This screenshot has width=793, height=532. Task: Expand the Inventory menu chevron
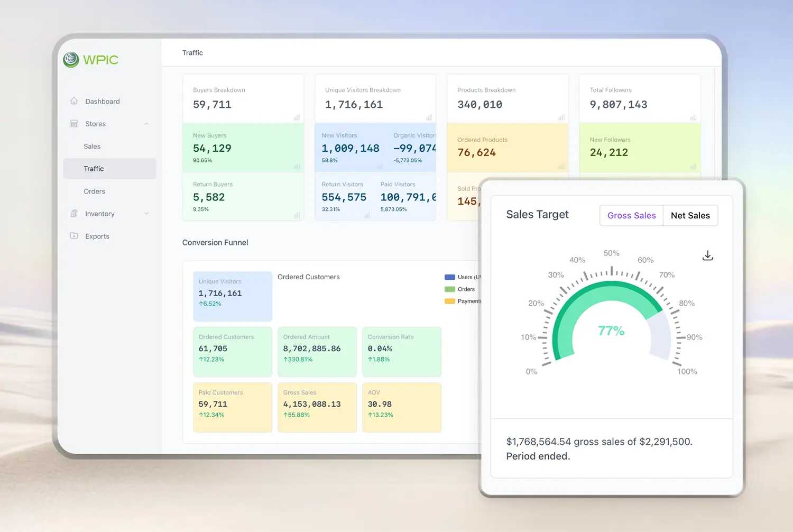[x=146, y=214]
